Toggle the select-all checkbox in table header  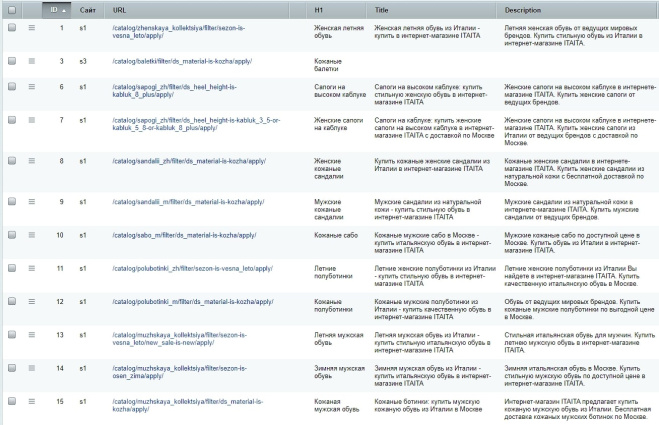[12, 9]
